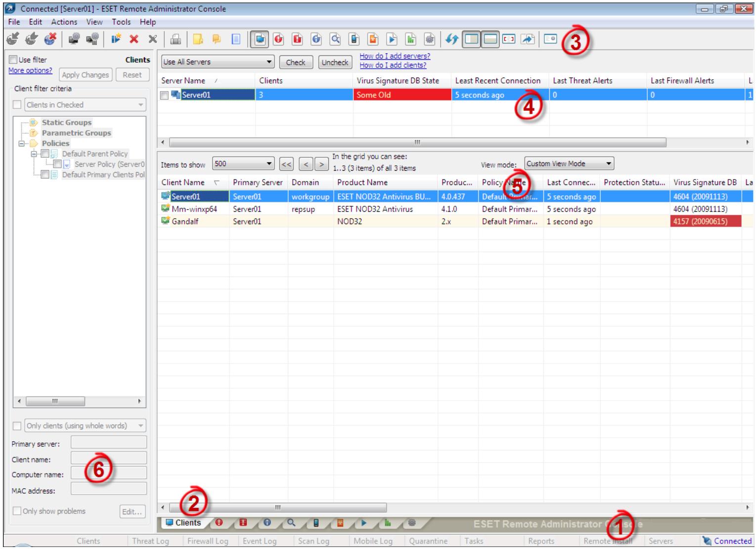Open the Only clients (using whole words) dropdown
Viewport: 756px width, 549px height.
click(85, 426)
